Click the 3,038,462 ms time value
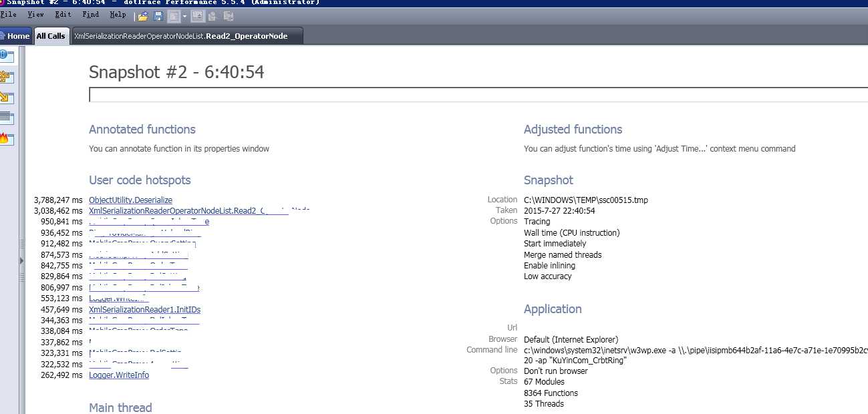Image resolution: width=868 pixels, height=414 pixels. tap(58, 211)
